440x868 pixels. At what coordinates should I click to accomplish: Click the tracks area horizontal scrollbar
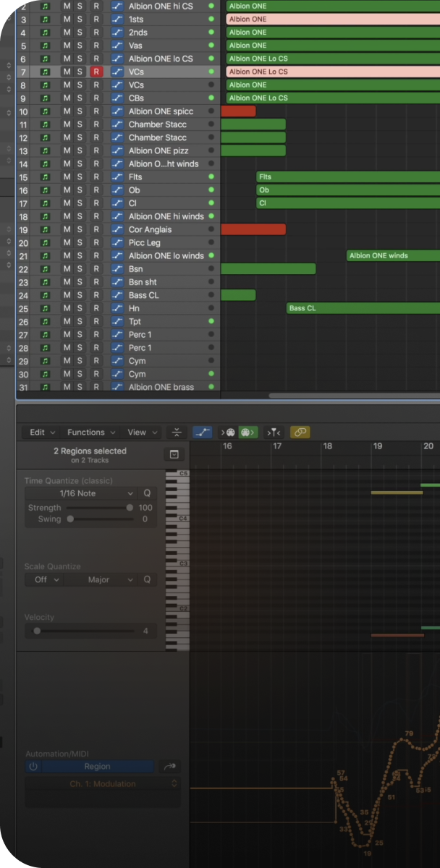(x=354, y=396)
